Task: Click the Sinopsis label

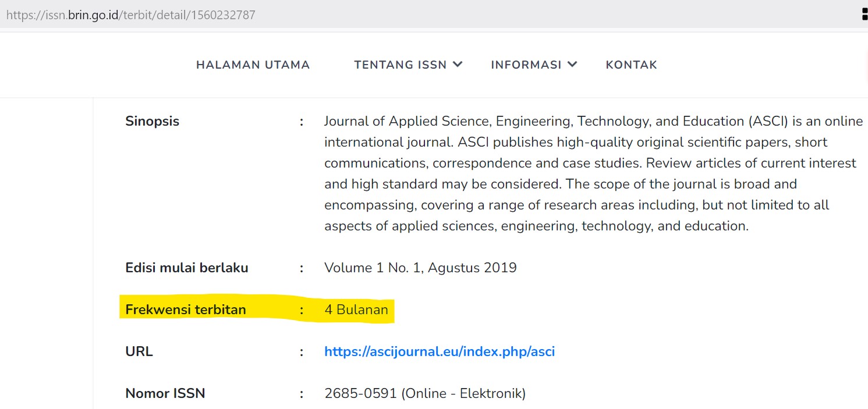Action: tap(151, 121)
